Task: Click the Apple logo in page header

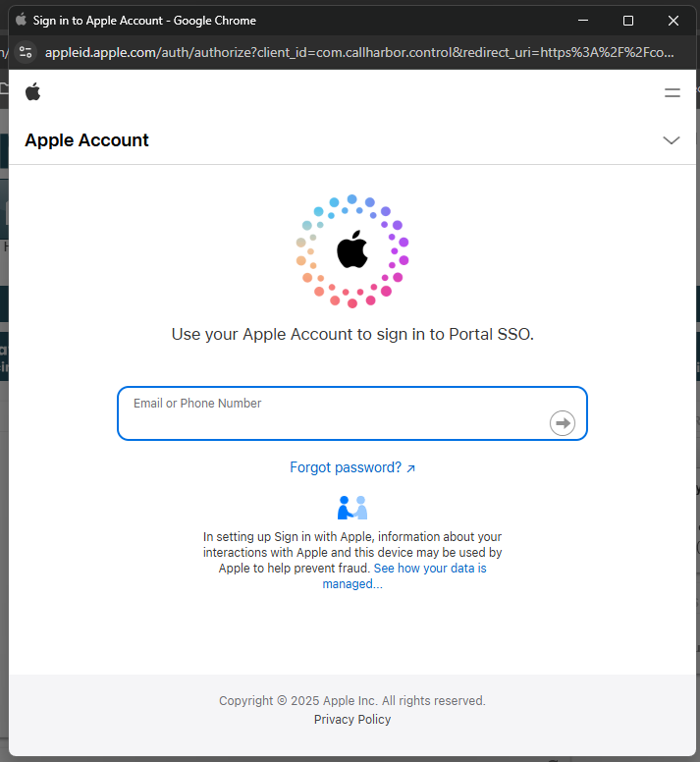Action: pos(33,92)
